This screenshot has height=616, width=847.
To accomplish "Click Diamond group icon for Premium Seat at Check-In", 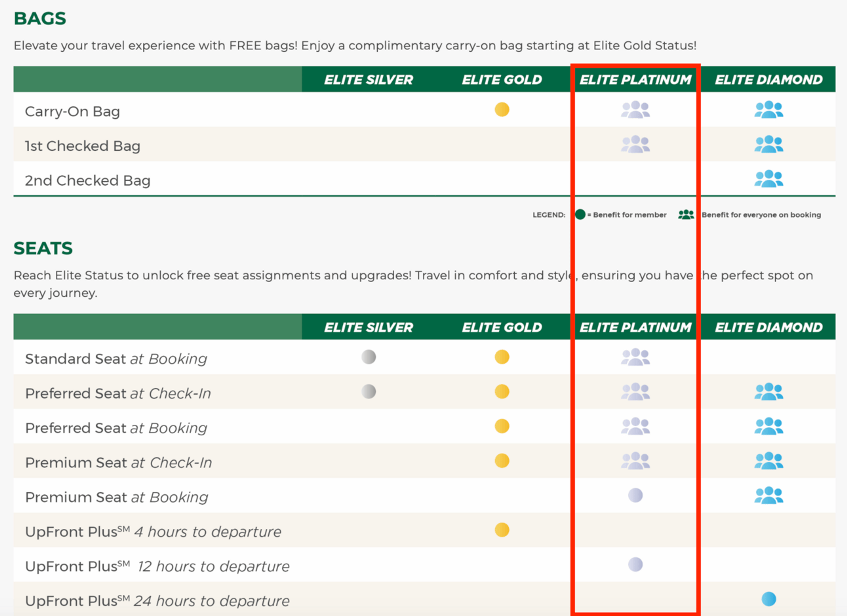I will click(x=768, y=461).
